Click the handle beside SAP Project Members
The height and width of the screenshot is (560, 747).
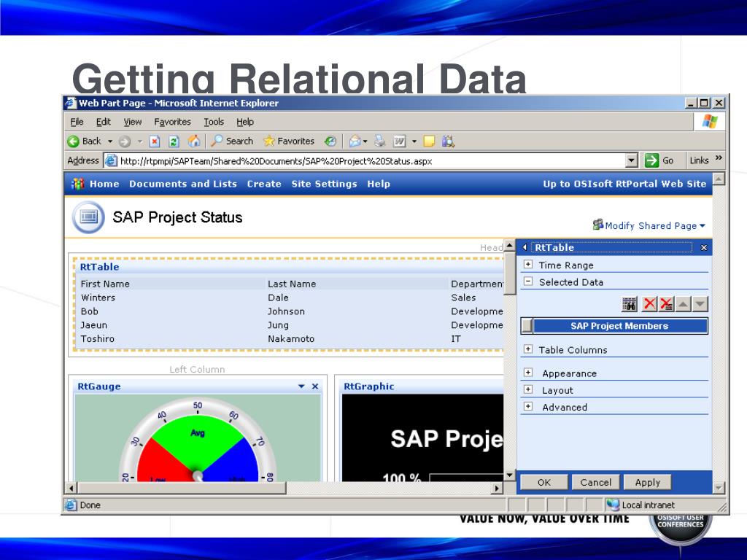[x=527, y=326]
